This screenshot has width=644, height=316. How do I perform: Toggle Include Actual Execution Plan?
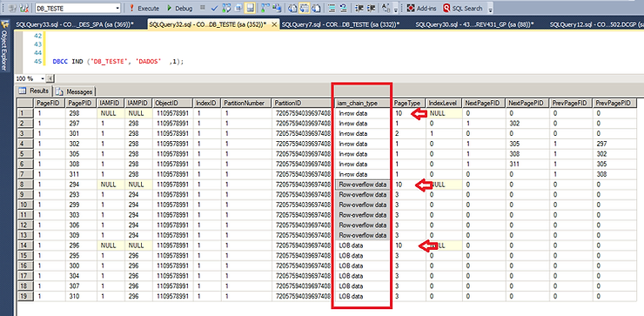coord(265,8)
